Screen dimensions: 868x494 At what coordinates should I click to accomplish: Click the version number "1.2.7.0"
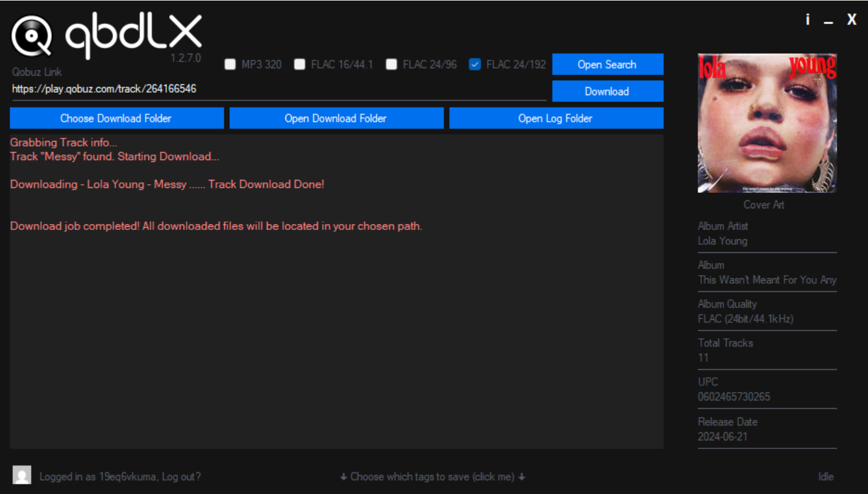(x=186, y=58)
